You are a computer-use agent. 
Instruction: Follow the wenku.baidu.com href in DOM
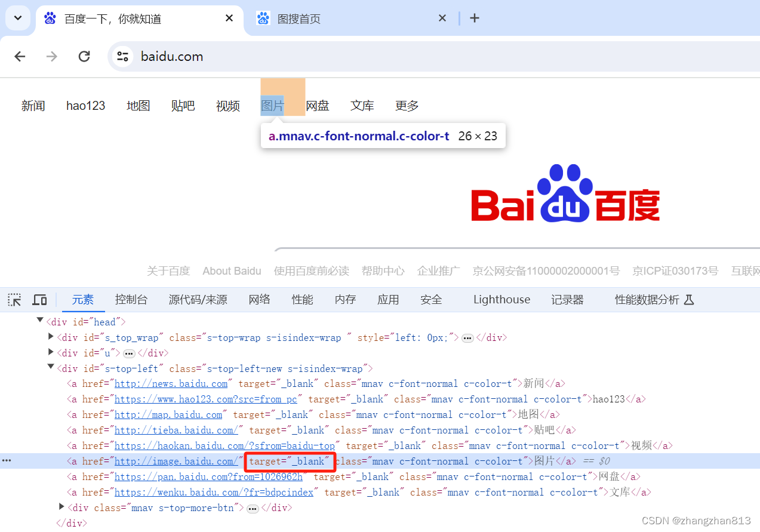coord(214,493)
